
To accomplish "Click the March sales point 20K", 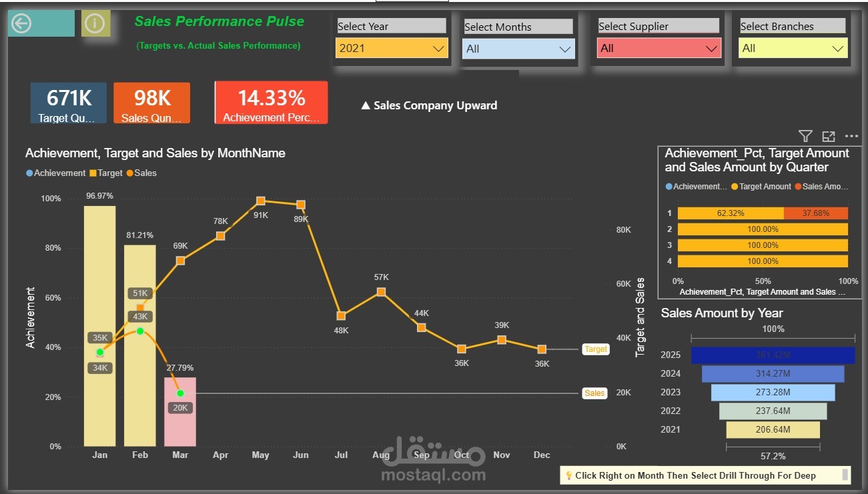I will (x=180, y=393).
